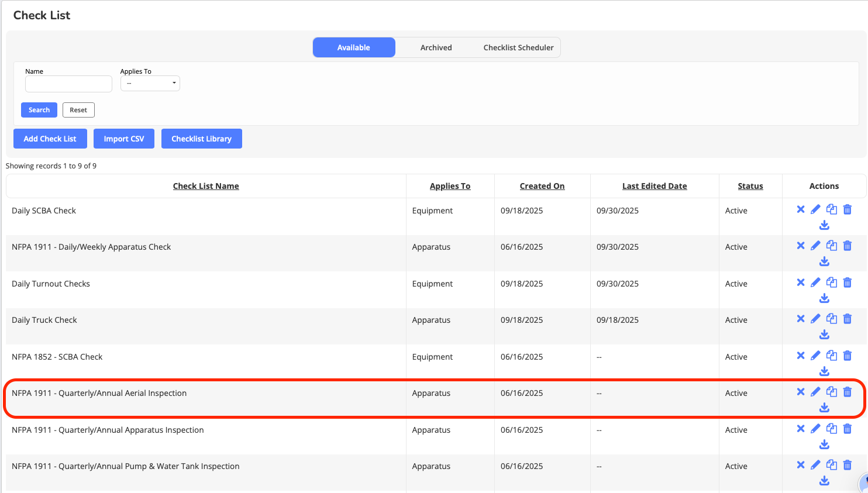Edit the Daily SCBA Check checklist
Screen dimensions: 868x493
point(815,209)
